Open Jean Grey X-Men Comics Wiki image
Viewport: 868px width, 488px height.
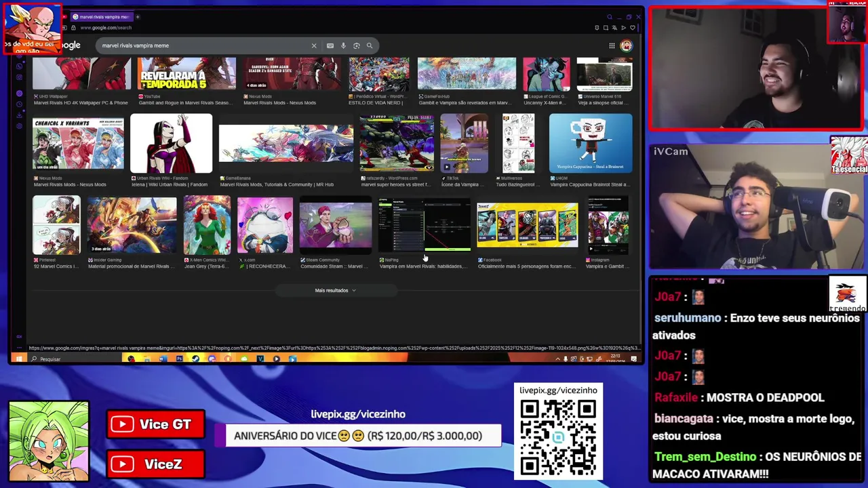pyautogui.click(x=207, y=225)
